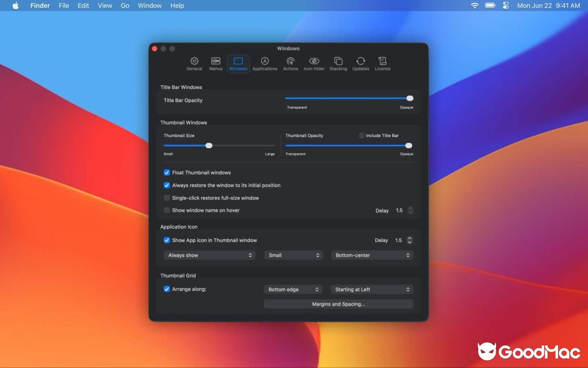Open the Help menu
The width and height of the screenshot is (588, 368).
[177, 6]
